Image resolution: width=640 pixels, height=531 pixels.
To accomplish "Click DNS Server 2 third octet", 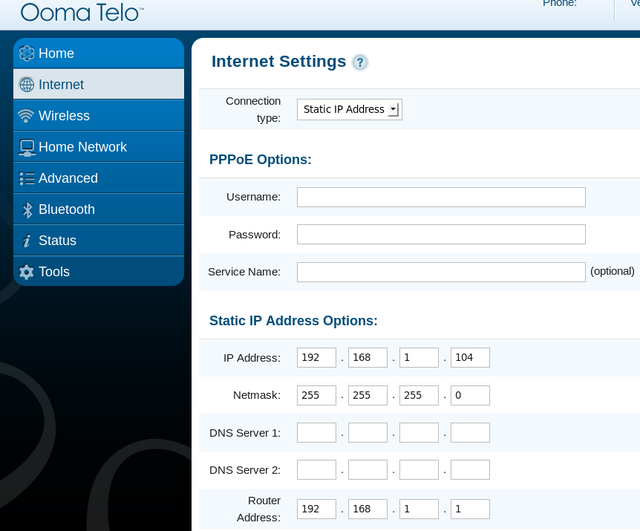I will point(419,470).
